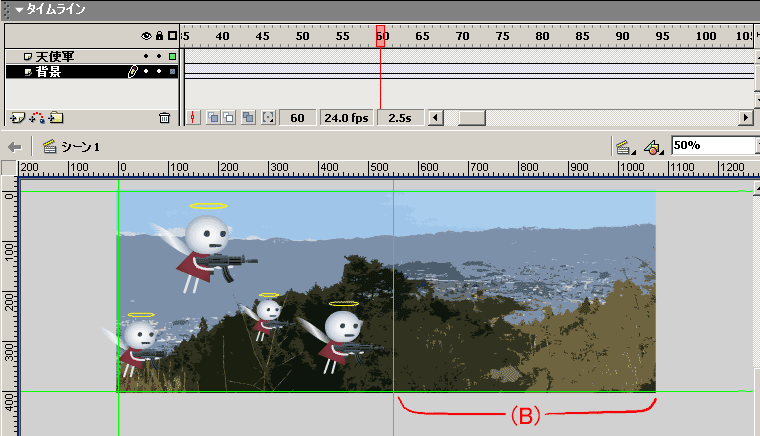Screen dimensions: 760x436
Task: Select the large angel at top of stage
Action: tap(205, 248)
